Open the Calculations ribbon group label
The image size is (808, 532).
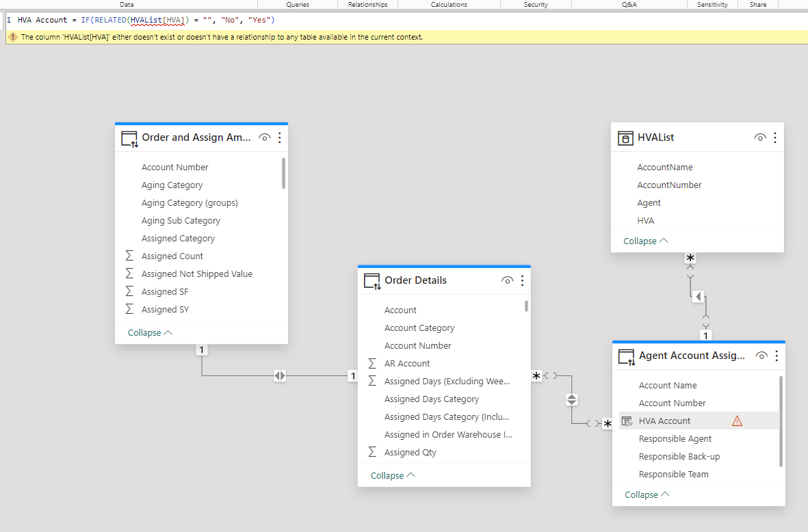tap(449, 4)
